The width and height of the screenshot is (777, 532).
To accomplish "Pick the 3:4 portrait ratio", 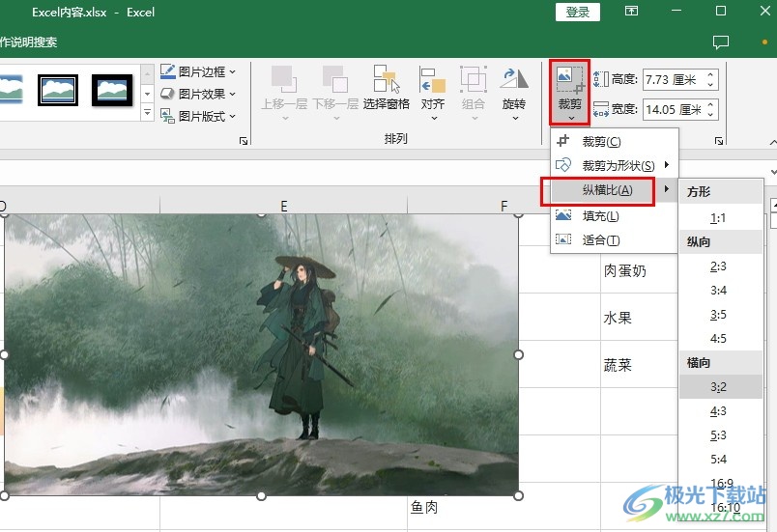I will coord(720,291).
